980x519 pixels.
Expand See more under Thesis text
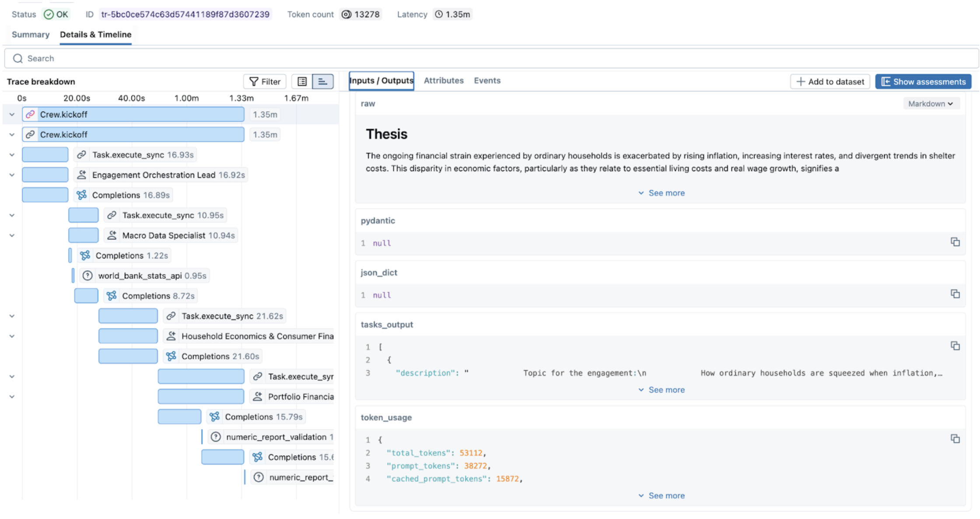click(x=661, y=193)
